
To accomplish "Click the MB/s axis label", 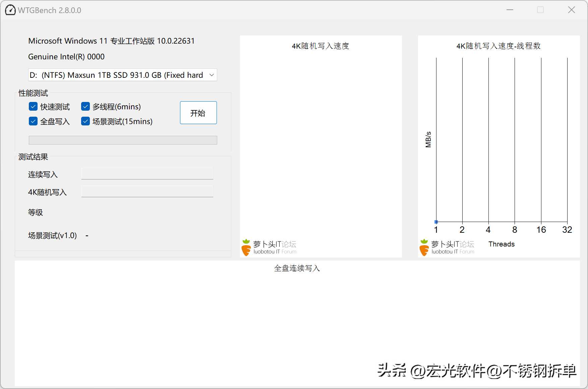I will coord(428,140).
